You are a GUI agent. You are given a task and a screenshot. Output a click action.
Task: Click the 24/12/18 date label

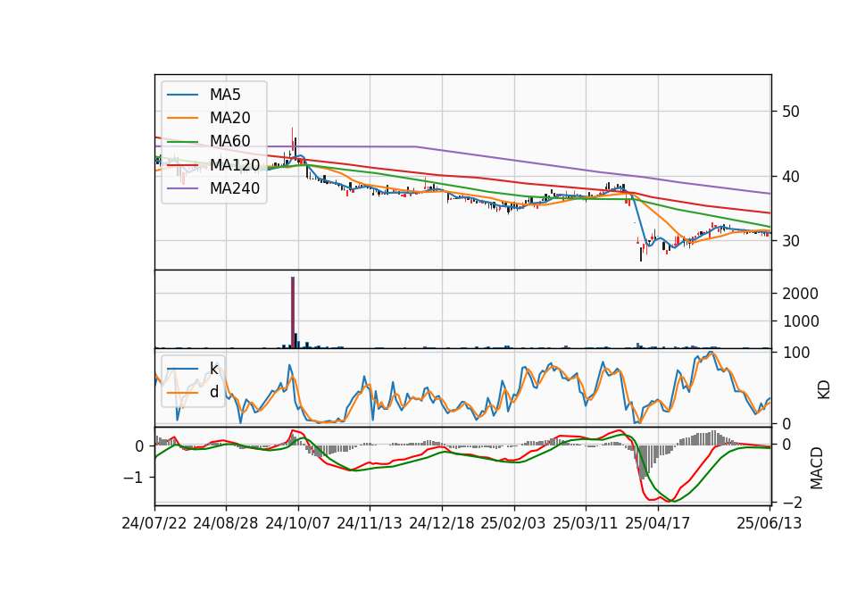[x=442, y=523]
